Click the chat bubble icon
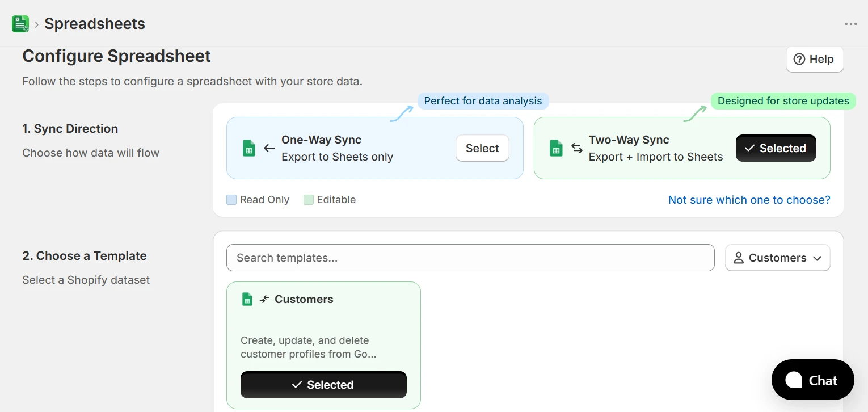Screen dimensions: 868x412 [x=794, y=380]
